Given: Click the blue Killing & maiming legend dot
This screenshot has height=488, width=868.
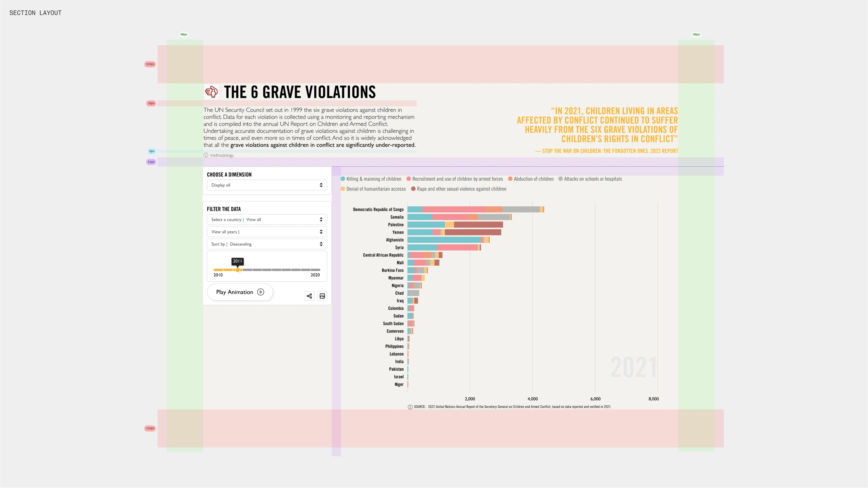Looking at the screenshot, I should [343, 179].
